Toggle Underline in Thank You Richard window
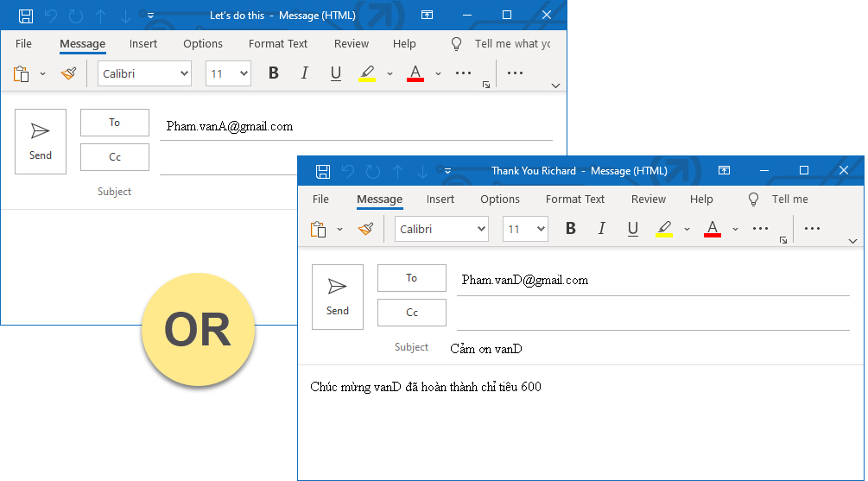This screenshot has height=481, width=868. (633, 229)
